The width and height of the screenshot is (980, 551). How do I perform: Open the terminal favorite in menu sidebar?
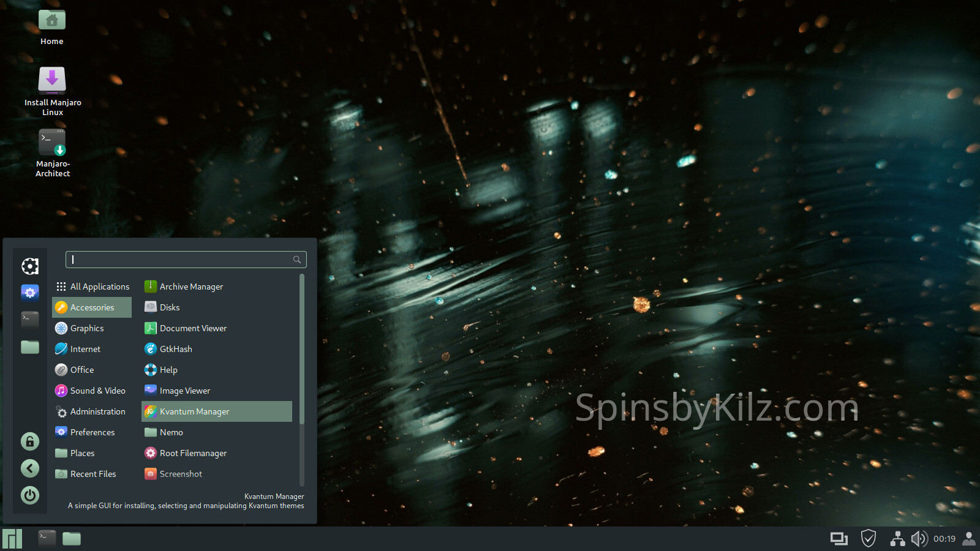tap(30, 319)
